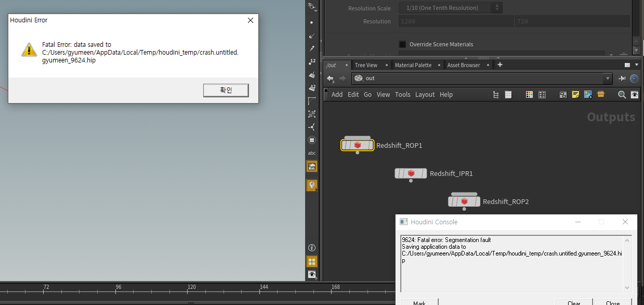The height and width of the screenshot is (305, 644).
Task: Open the network path dropdown arrow
Action: (608, 79)
